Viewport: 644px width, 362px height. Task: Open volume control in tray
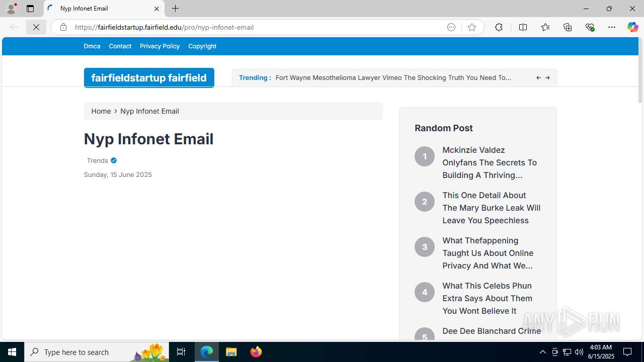coord(579,352)
